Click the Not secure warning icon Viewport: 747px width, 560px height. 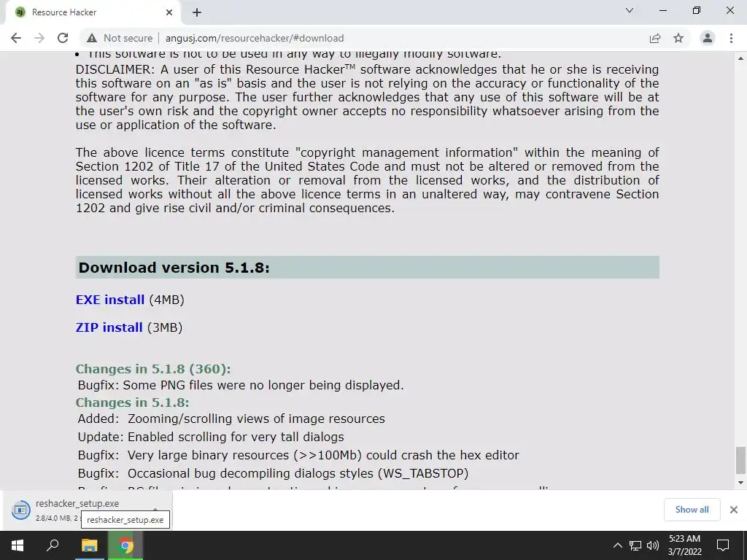tap(92, 38)
